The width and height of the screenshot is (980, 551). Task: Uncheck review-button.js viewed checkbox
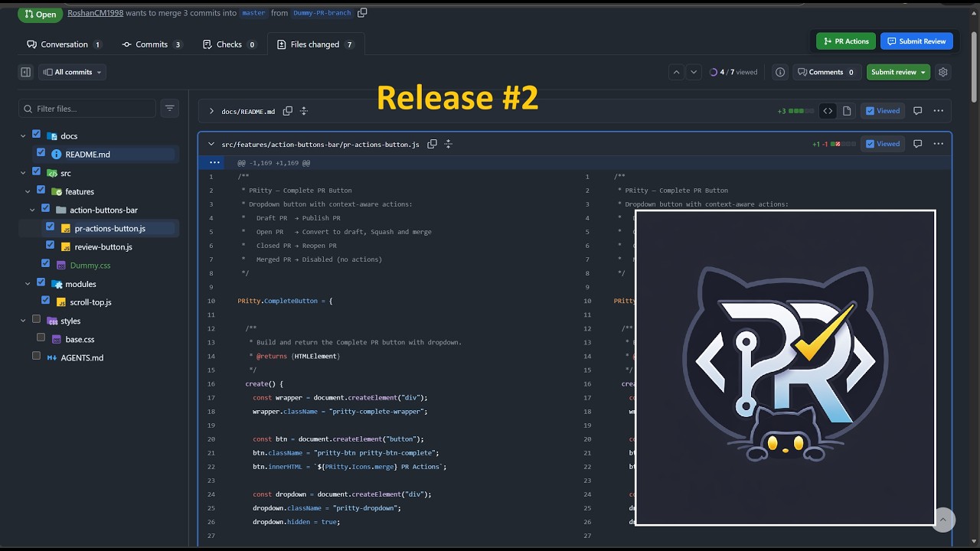[50, 245]
